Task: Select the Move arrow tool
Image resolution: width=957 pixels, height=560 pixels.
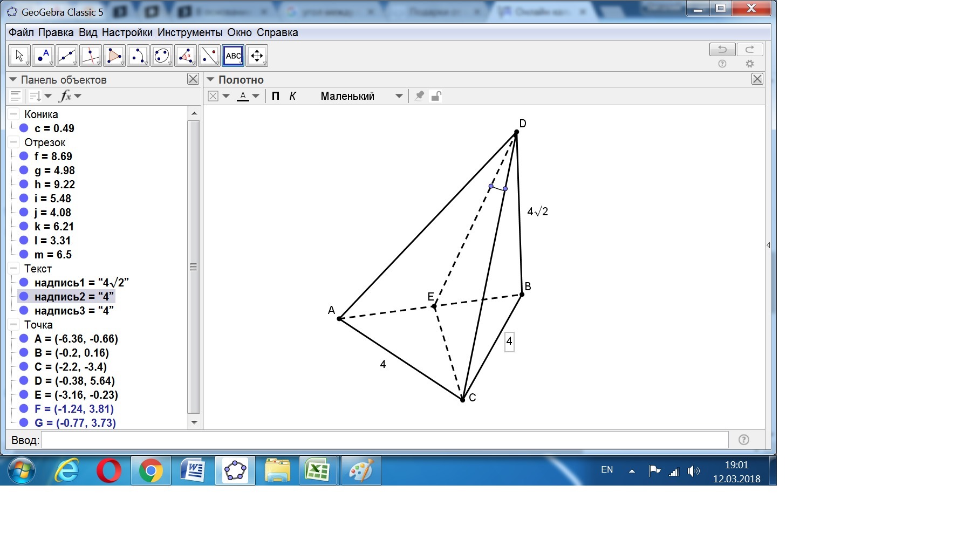Action: pos(19,56)
